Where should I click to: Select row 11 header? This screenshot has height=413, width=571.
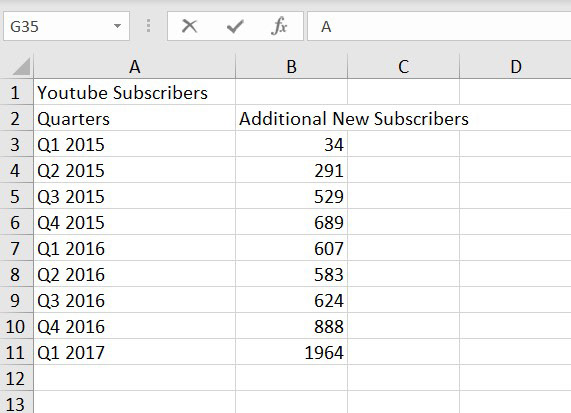16,352
